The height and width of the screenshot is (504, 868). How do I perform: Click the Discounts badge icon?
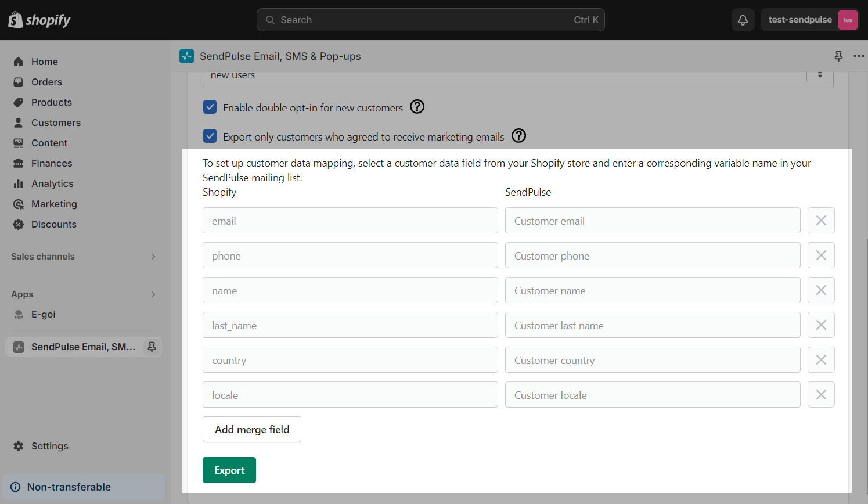(x=19, y=224)
